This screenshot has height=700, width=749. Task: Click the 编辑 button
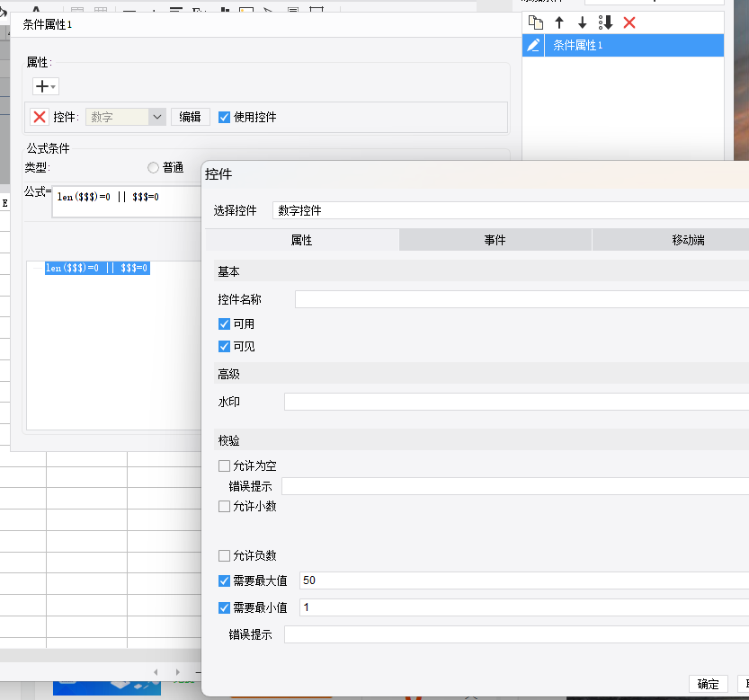click(190, 117)
